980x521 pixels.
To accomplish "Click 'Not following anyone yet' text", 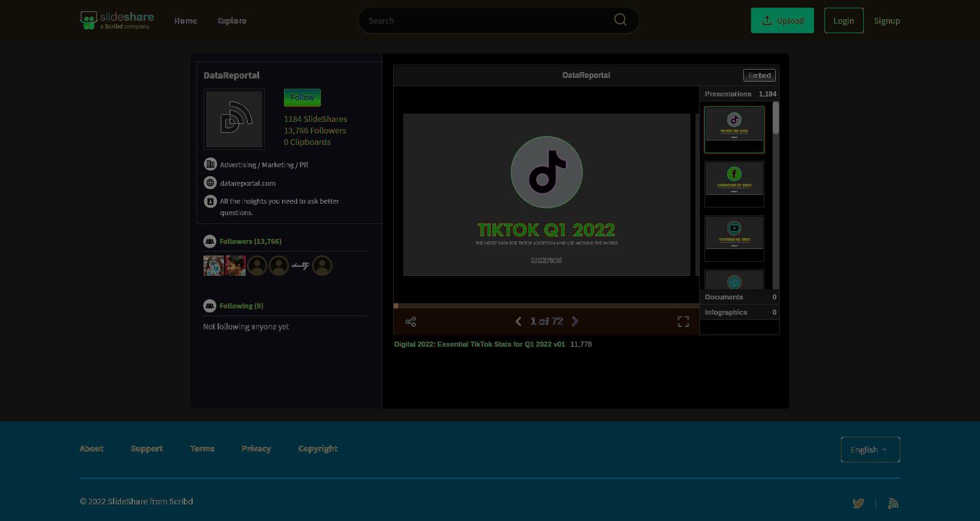I will tap(246, 326).
